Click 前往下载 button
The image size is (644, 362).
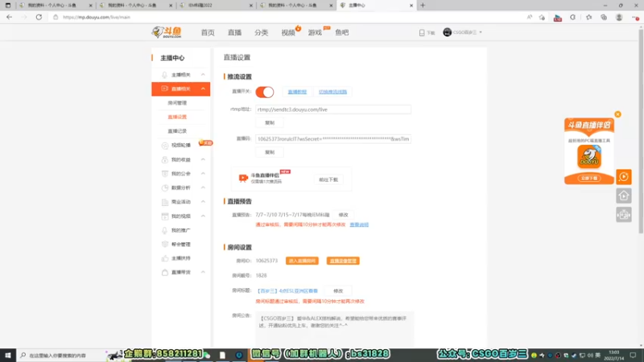pyautogui.click(x=328, y=179)
